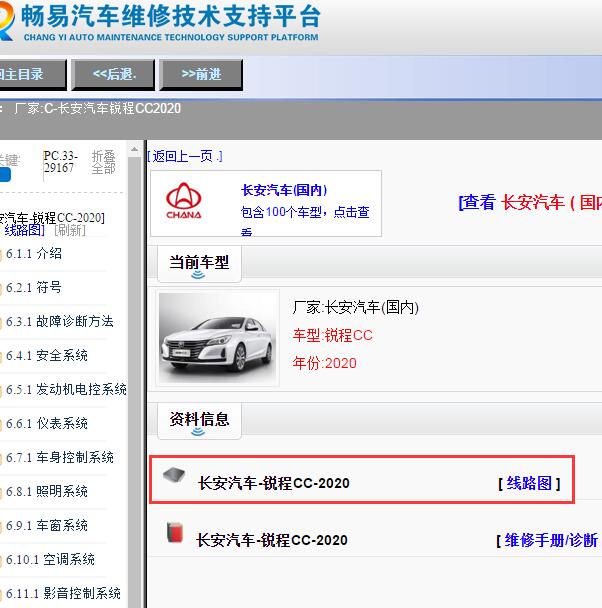Click 长安汽车-锐程CC-2020 repair manual row title
This screenshot has width=602, height=608.
tap(272, 540)
